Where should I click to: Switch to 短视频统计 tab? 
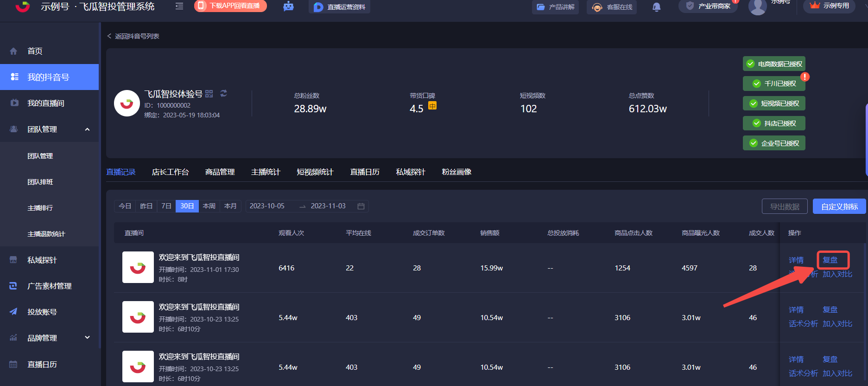point(315,172)
